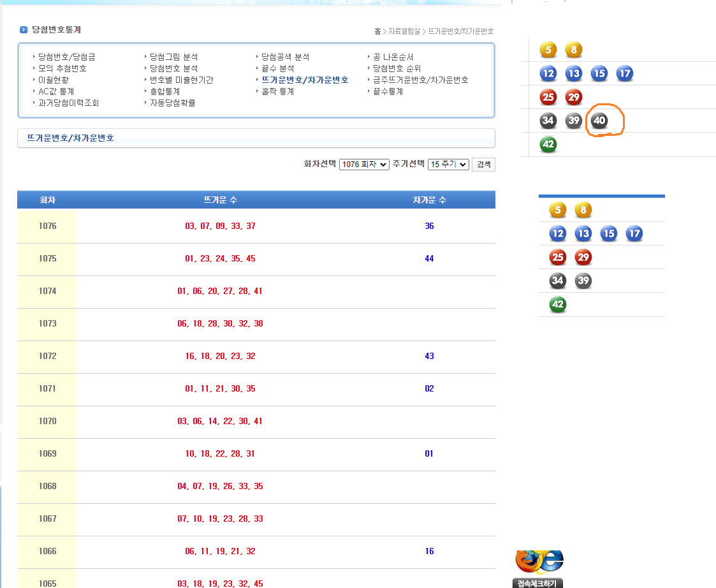716x588 pixels.
Task: Open the 자동당첨확률 menu link
Action: click(172, 103)
